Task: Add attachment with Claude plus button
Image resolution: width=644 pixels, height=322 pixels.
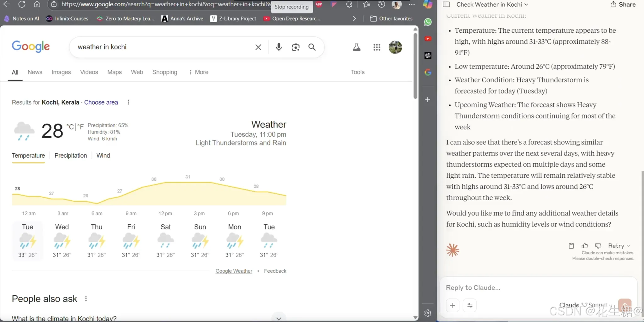Action: 452,305
